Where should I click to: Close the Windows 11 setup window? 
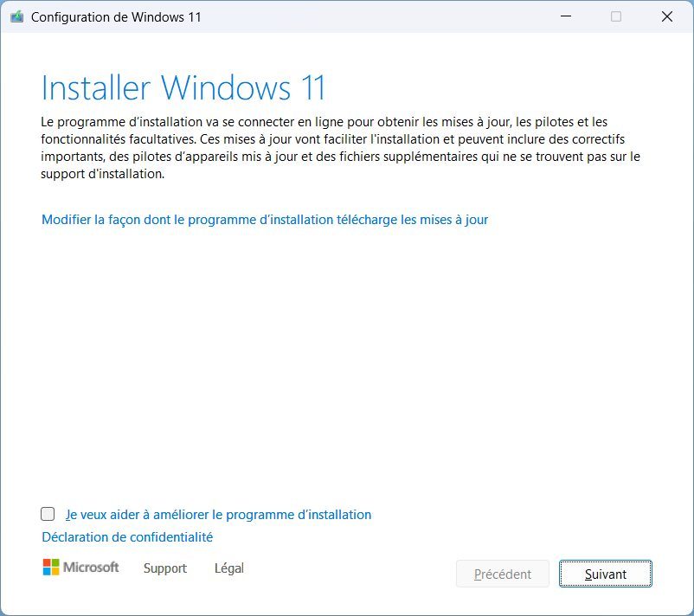(667, 16)
